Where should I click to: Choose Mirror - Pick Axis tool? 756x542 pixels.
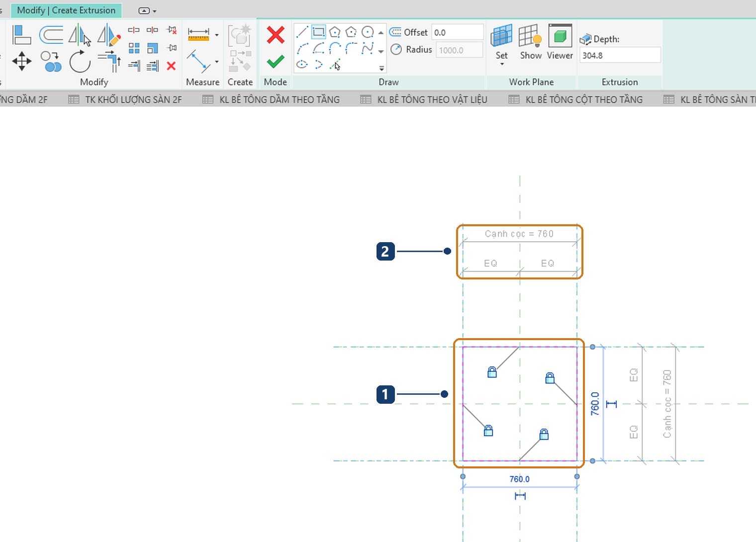click(x=79, y=35)
